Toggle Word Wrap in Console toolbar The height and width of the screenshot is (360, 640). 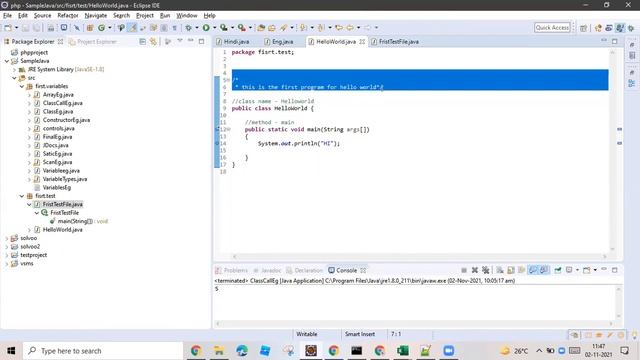click(x=522, y=270)
